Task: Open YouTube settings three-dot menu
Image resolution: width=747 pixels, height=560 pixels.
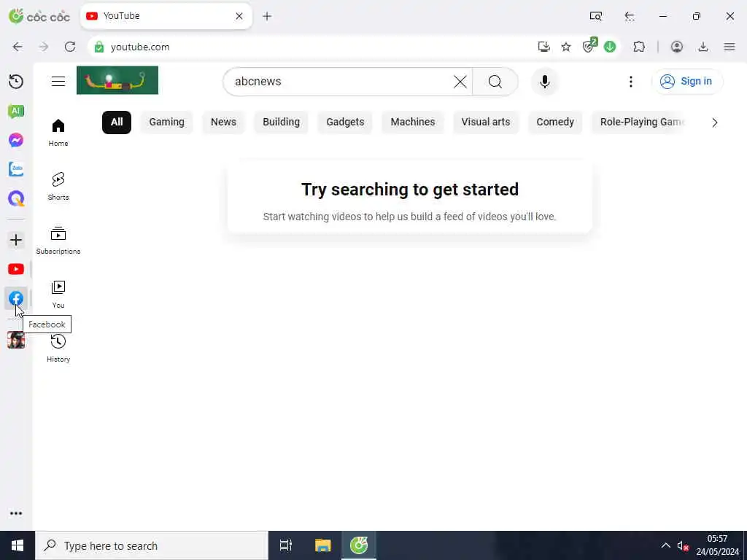Action: tap(631, 82)
